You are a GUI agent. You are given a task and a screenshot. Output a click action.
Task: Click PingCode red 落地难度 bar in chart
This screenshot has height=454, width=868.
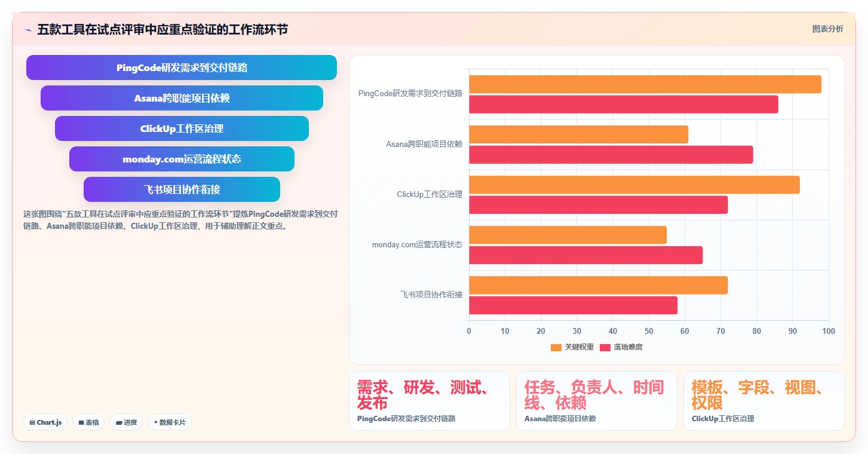(624, 104)
